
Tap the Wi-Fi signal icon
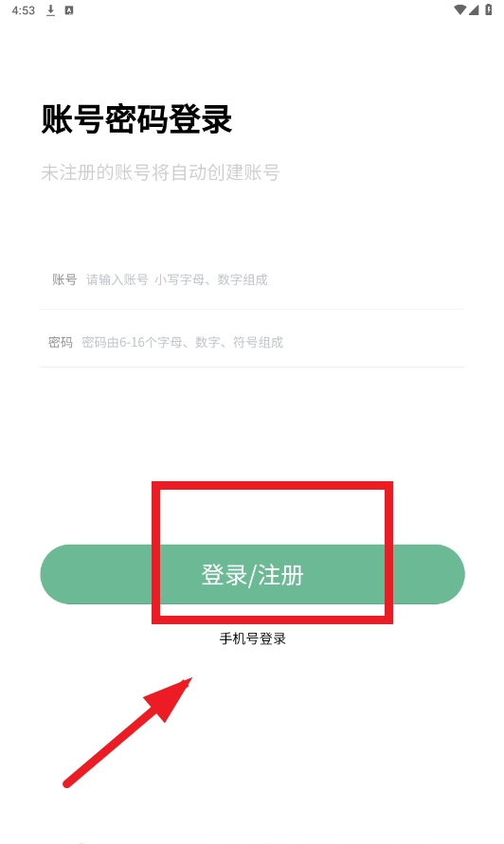pyautogui.click(x=459, y=9)
